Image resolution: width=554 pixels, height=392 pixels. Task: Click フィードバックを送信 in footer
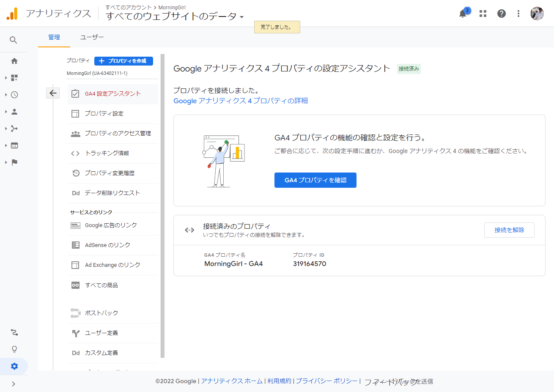click(398, 382)
